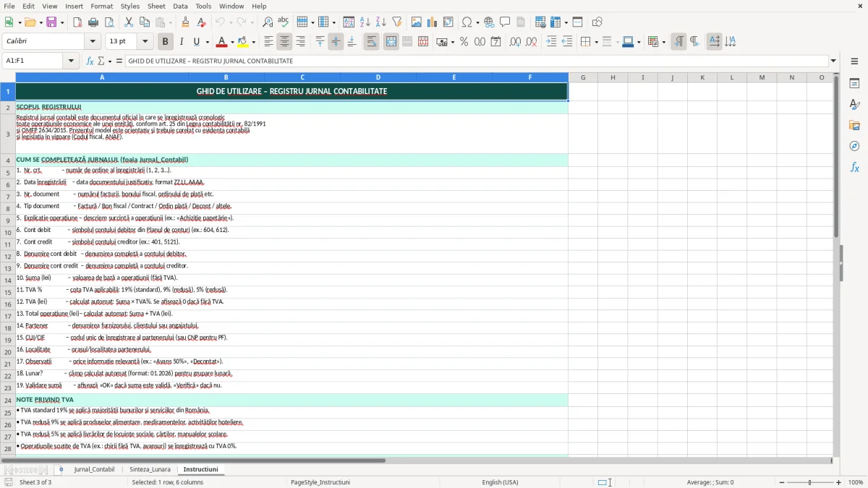Viewport: 868px width, 488px height.
Task: Click Add Decimal Place icon
Action: pos(515,42)
